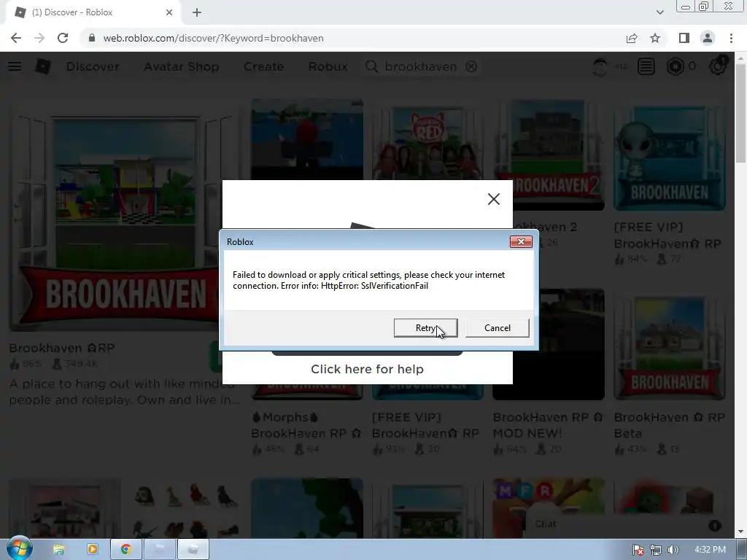Expand the tab search dropdown arrow
This screenshot has height=560, width=747.
point(659,12)
